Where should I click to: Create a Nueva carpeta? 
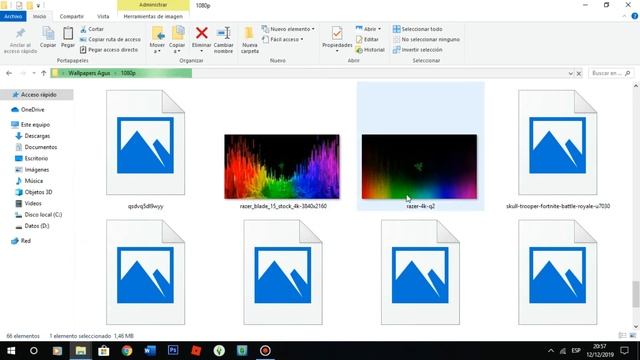pos(250,40)
